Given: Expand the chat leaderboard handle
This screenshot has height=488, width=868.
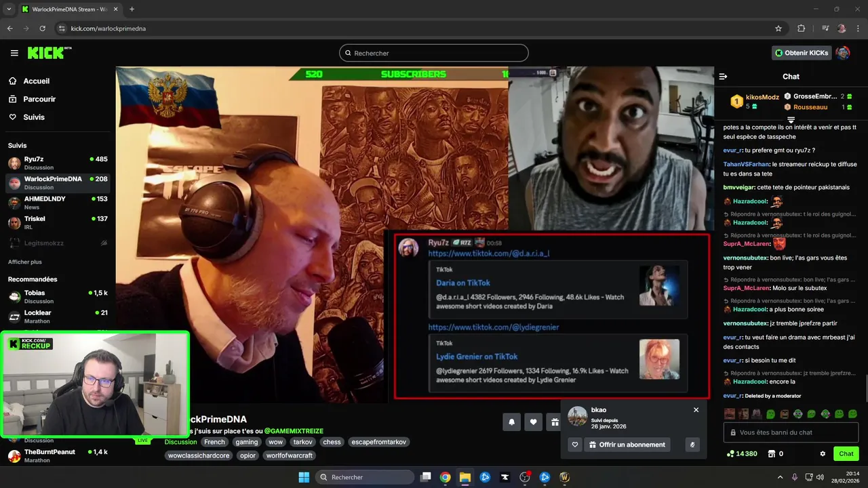Looking at the screenshot, I should 791,120.
